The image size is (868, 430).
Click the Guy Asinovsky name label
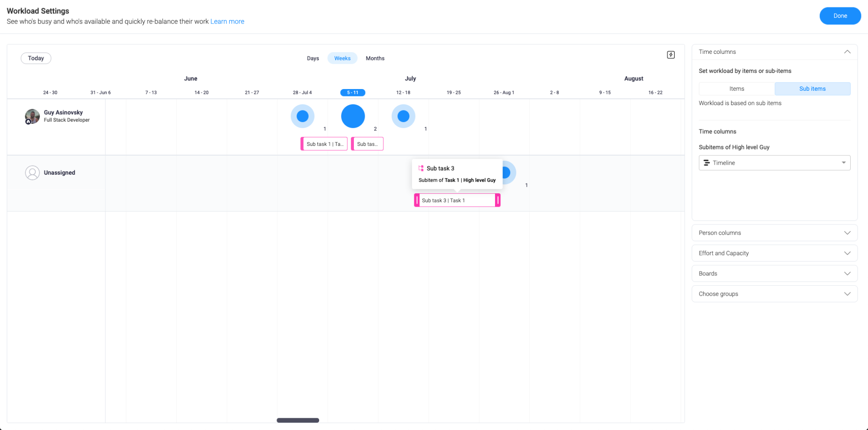(x=63, y=112)
